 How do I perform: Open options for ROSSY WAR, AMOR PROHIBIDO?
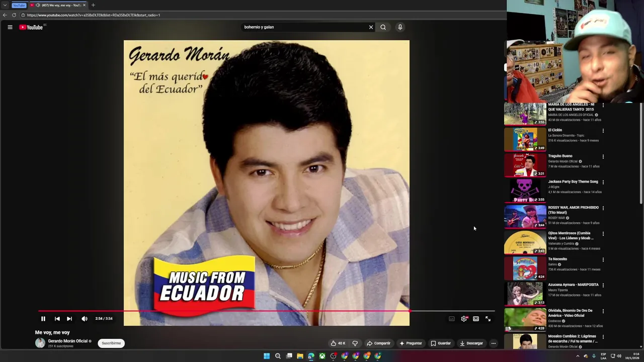[x=603, y=208]
